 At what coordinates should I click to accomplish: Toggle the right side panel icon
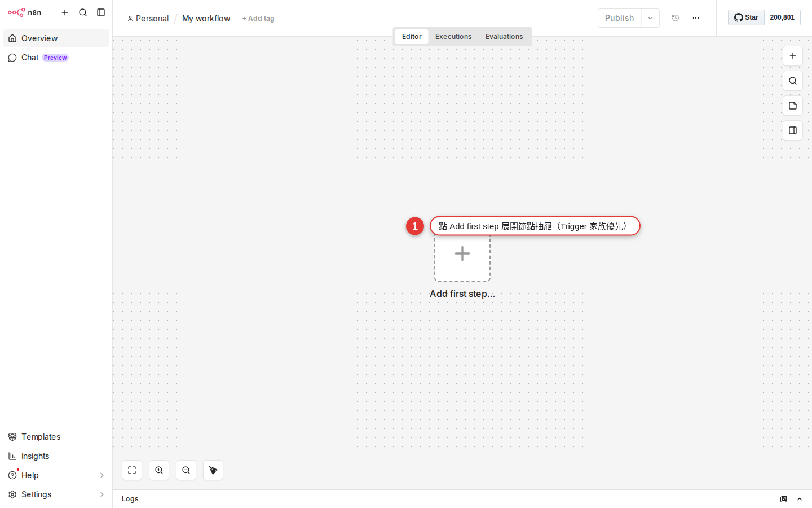pos(793,130)
